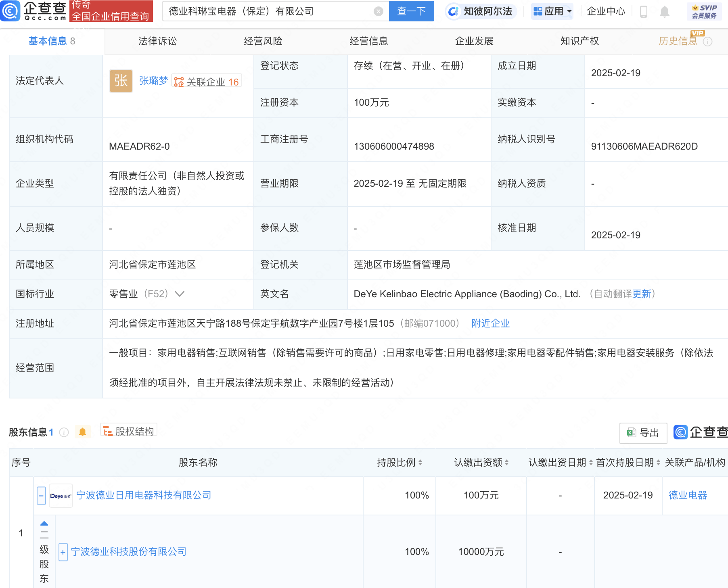The width and height of the screenshot is (728, 588).
Task: Open the 股权结构 equity structure viewer
Action: click(128, 431)
